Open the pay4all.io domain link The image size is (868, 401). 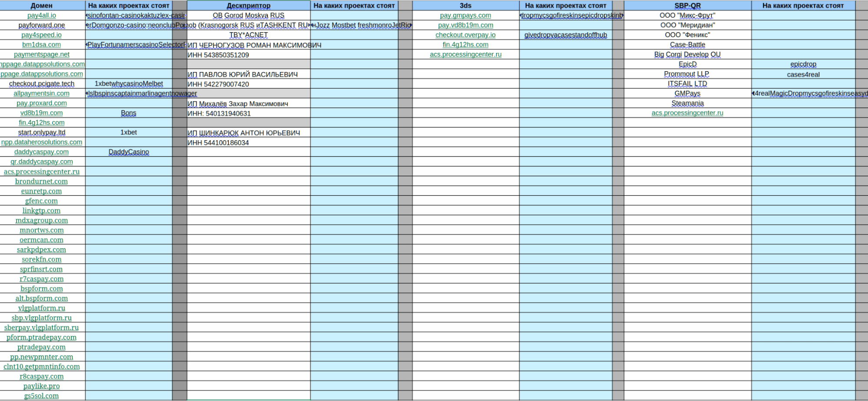[x=42, y=16]
